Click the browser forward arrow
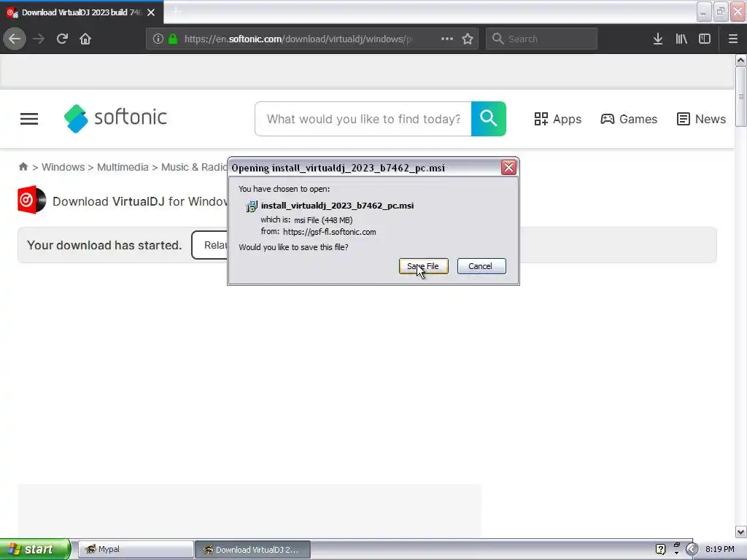747x560 pixels. 39,39
